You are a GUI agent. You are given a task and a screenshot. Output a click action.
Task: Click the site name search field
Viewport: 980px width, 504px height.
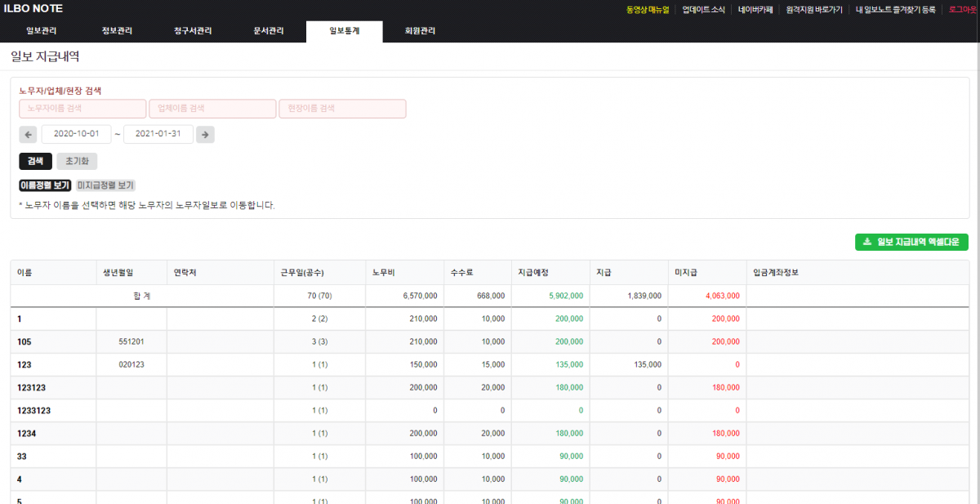pyautogui.click(x=342, y=109)
